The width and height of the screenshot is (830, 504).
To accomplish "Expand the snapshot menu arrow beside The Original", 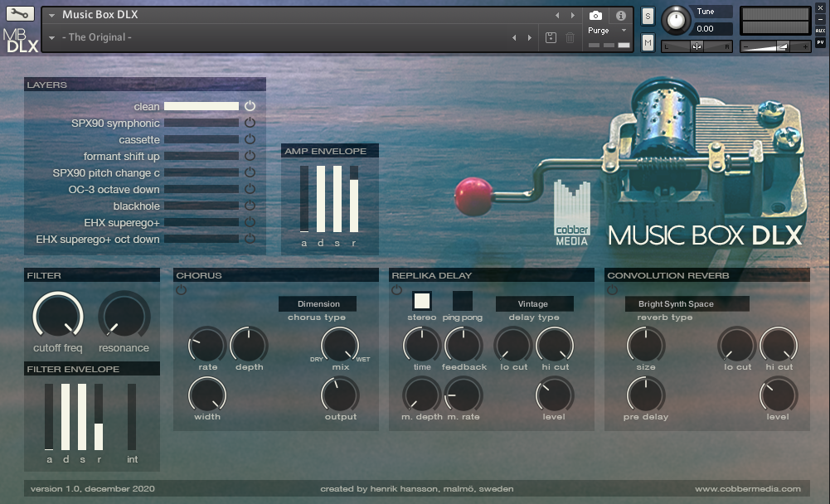I will [x=52, y=38].
